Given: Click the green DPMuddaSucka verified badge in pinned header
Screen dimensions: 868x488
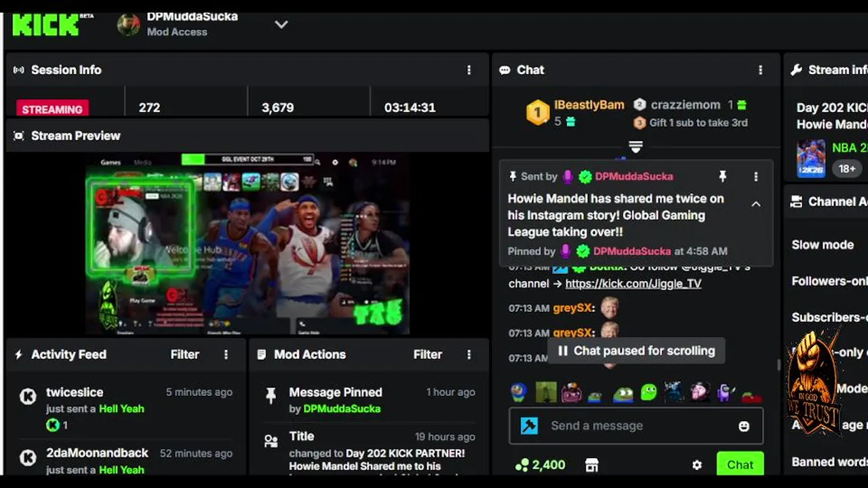Looking at the screenshot, I should [585, 176].
